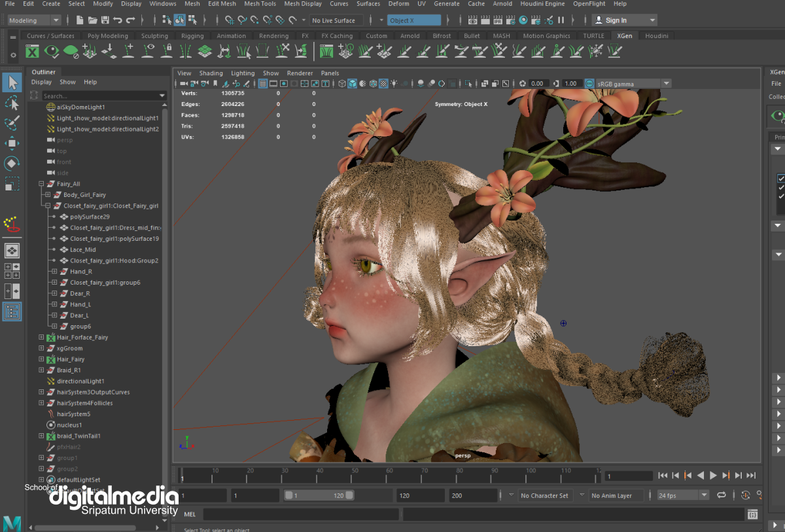Open the Shading menu in viewport

click(x=211, y=73)
